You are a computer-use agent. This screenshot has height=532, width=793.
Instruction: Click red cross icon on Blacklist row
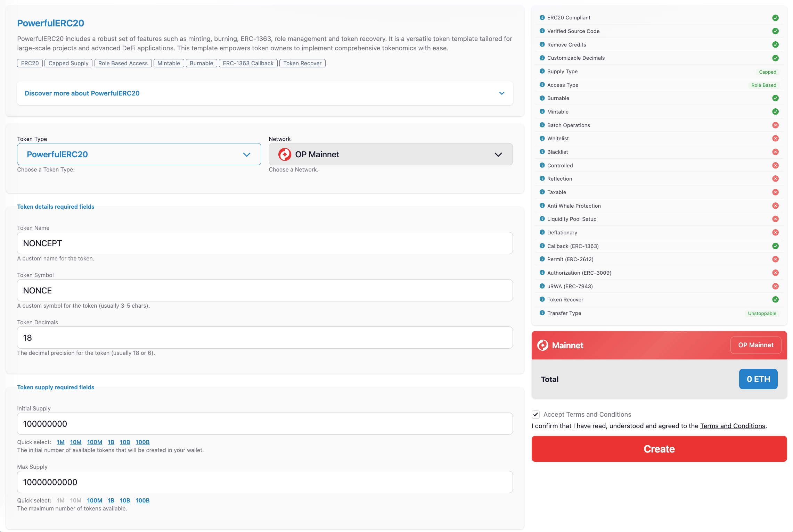tap(775, 152)
